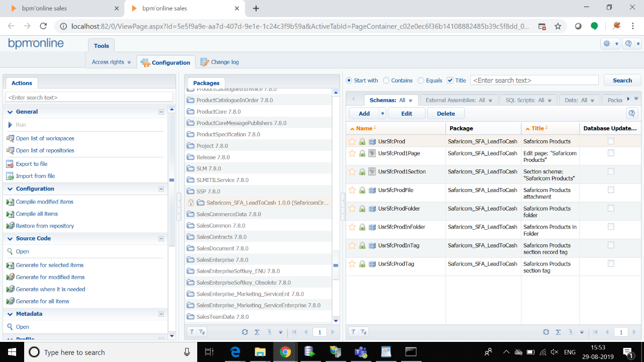The image size is (644, 362).
Task: Click the quick filter lightning icon
Action: click(201, 332)
